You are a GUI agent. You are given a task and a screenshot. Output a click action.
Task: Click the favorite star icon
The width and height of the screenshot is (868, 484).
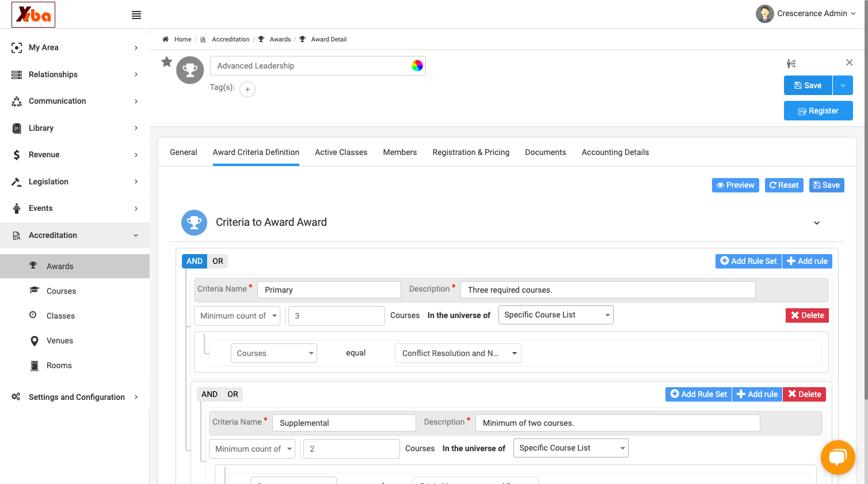point(167,62)
